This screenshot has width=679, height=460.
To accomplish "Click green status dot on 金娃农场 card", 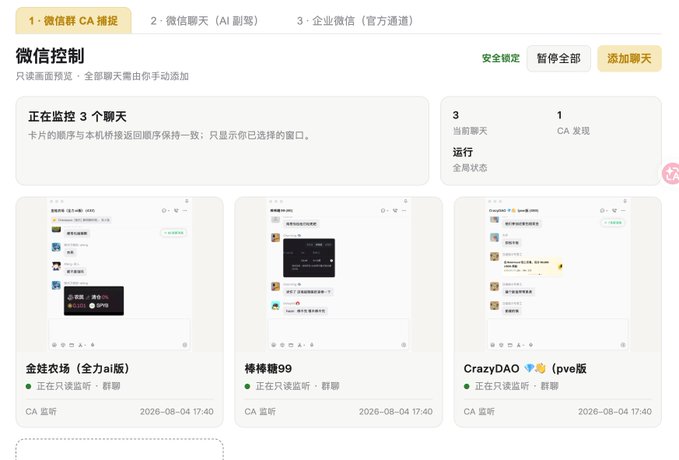I will coord(29,386).
